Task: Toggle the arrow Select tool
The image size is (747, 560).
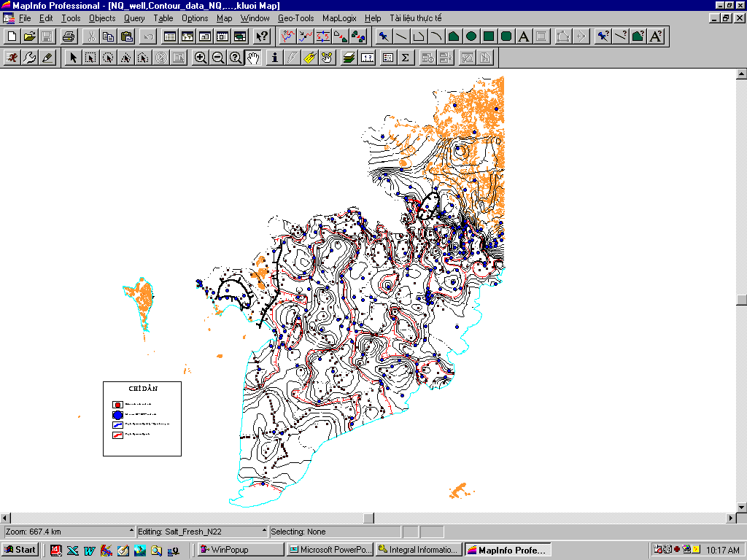Action: [x=73, y=58]
